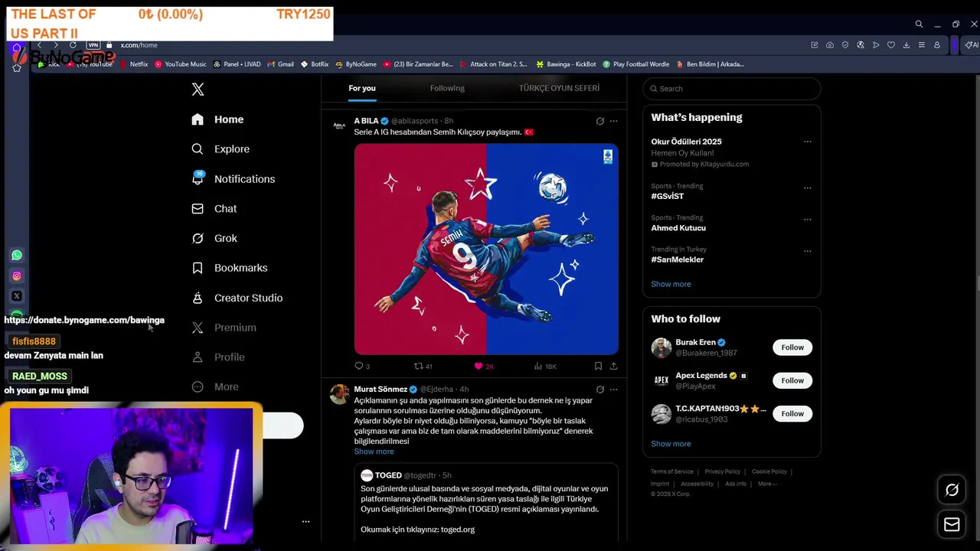The width and height of the screenshot is (980, 551).
Task: Open the #GSvİST trending topic
Action: coord(667,197)
